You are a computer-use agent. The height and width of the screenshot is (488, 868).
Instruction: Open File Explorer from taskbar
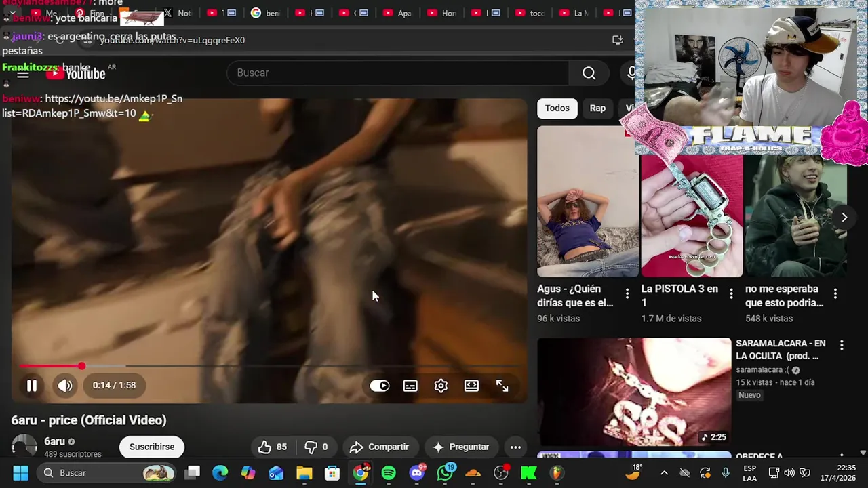click(x=304, y=473)
